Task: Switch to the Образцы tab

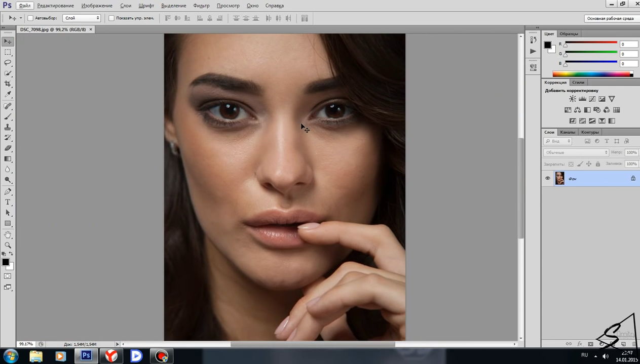Action: pos(569,34)
